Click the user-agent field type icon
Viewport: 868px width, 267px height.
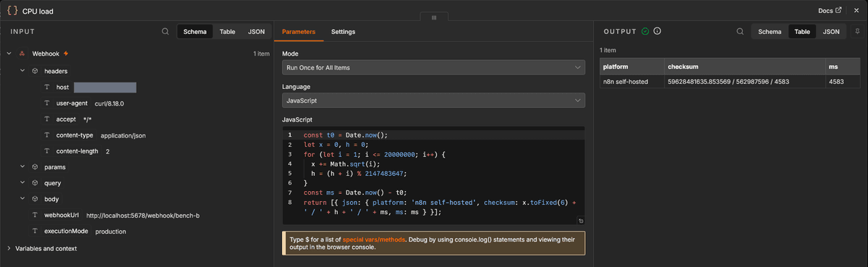47,103
